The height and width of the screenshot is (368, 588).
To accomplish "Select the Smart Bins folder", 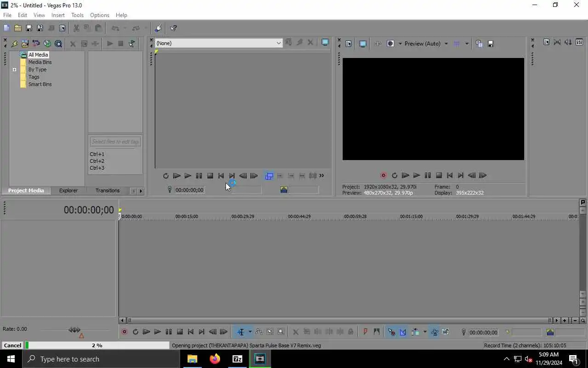I will click(40, 84).
